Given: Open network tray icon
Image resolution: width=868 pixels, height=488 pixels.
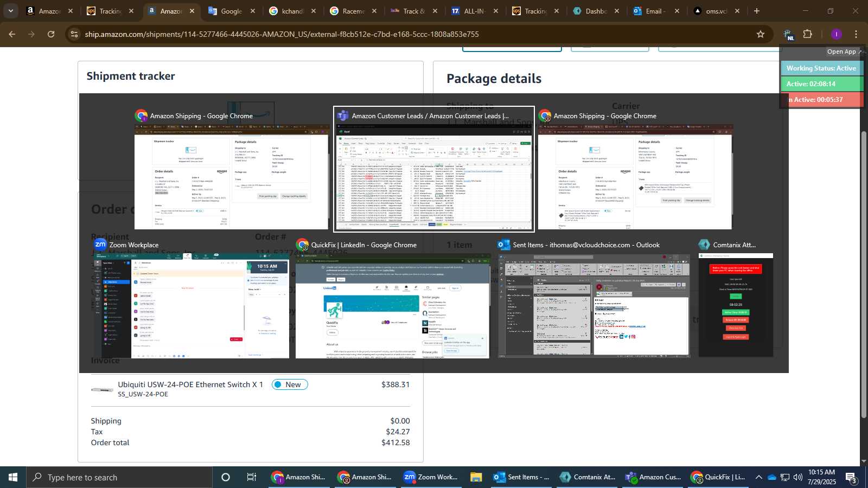Looking at the screenshot, I should pyautogui.click(x=785, y=477).
